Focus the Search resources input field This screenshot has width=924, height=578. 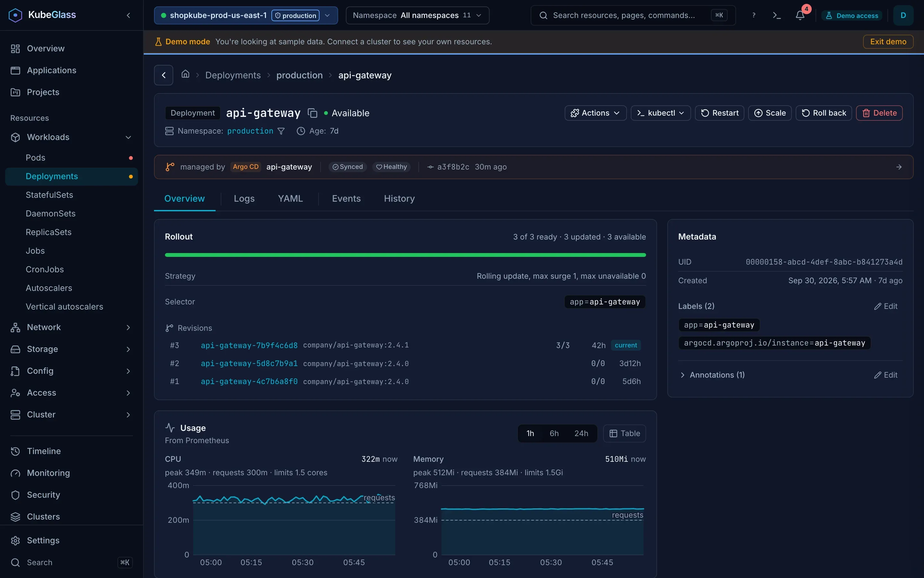[633, 15]
